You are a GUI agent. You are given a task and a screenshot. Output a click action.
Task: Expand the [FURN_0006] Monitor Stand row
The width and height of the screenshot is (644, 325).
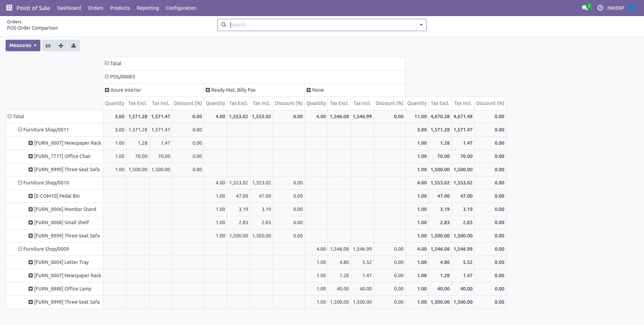tap(54, 209)
